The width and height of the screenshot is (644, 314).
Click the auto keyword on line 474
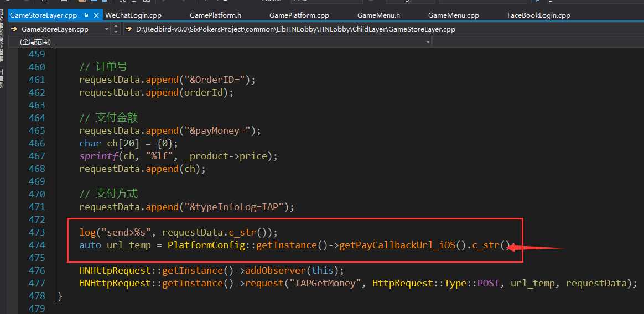90,245
